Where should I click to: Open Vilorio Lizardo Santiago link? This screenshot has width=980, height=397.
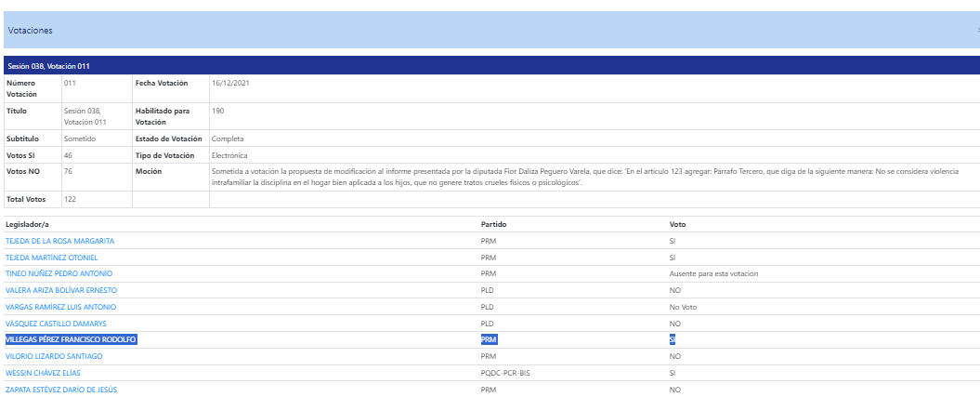point(54,356)
